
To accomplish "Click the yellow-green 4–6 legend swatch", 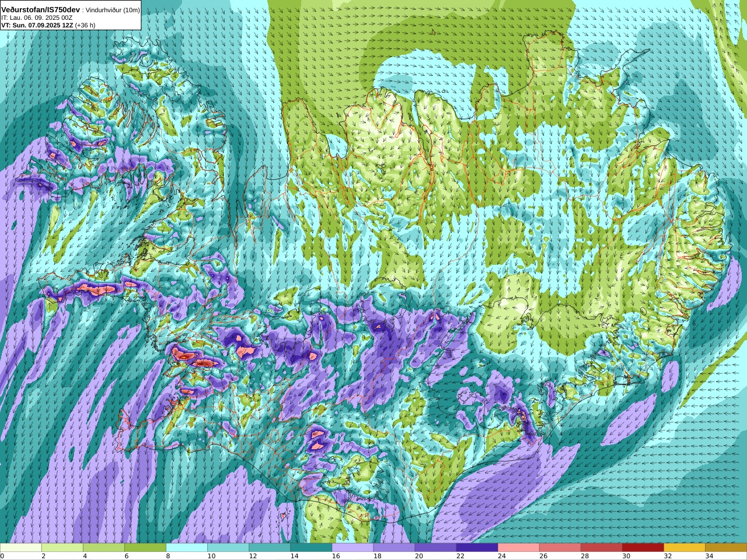I will coord(104,548).
